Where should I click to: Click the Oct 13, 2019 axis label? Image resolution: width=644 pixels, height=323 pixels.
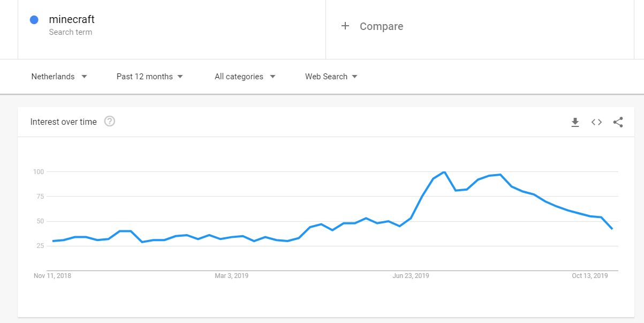(x=589, y=276)
